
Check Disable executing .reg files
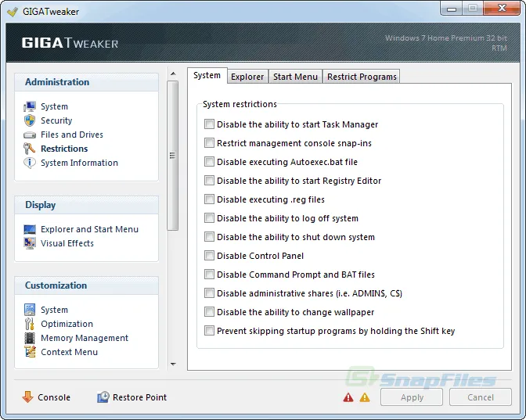pyautogui.click(x=209, y=199)
